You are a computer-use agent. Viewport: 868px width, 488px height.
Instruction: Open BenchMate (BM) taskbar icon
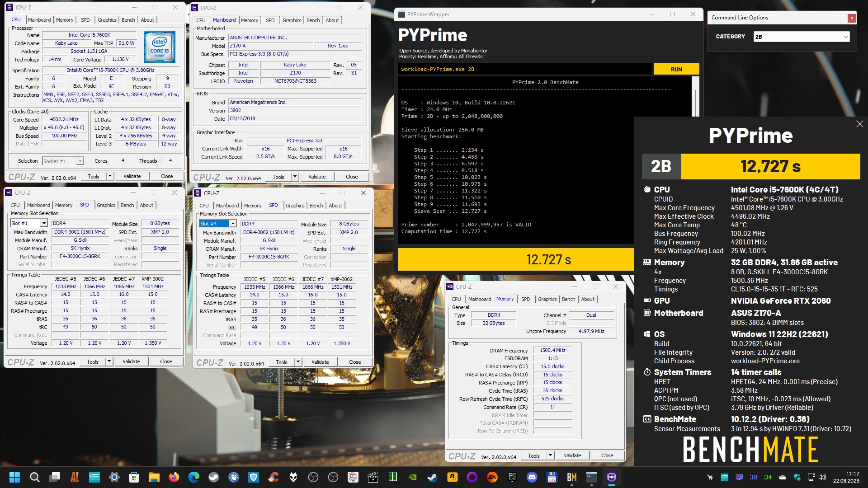coord(572,477)
